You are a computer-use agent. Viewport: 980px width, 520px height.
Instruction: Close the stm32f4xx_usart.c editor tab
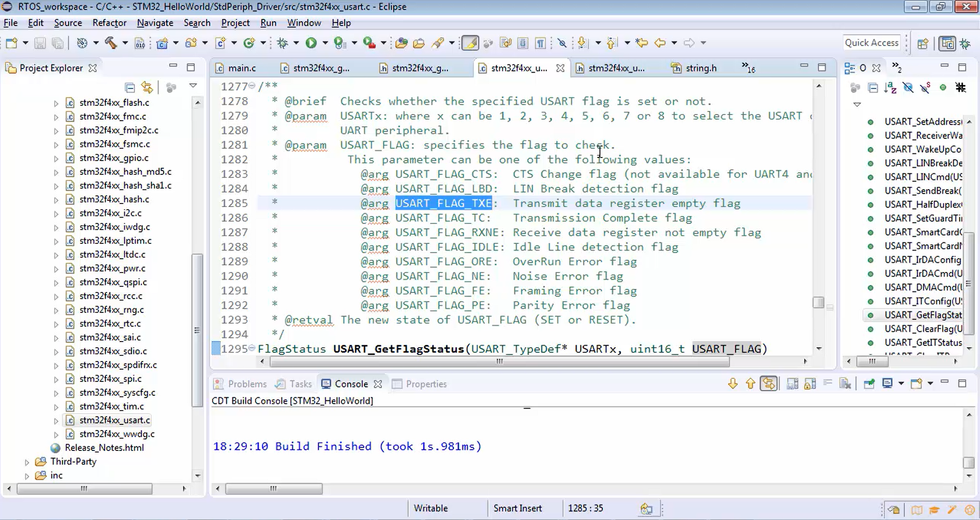[560, 68]
